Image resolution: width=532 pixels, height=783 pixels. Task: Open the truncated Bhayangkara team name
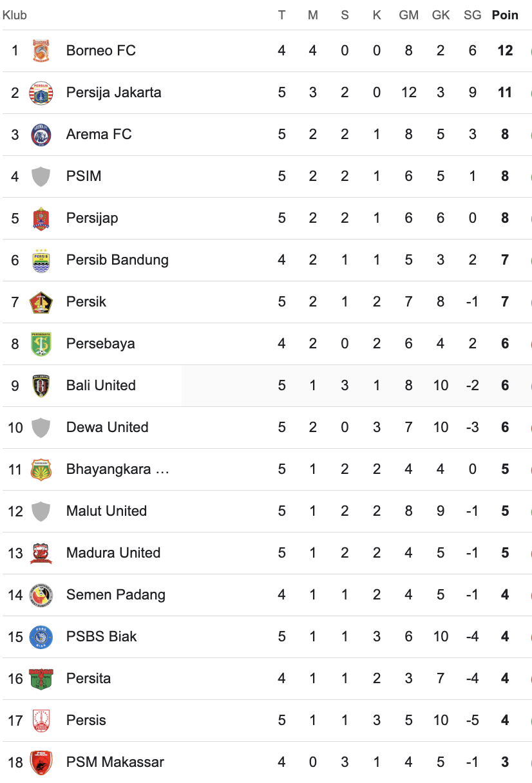coord(118,469)
